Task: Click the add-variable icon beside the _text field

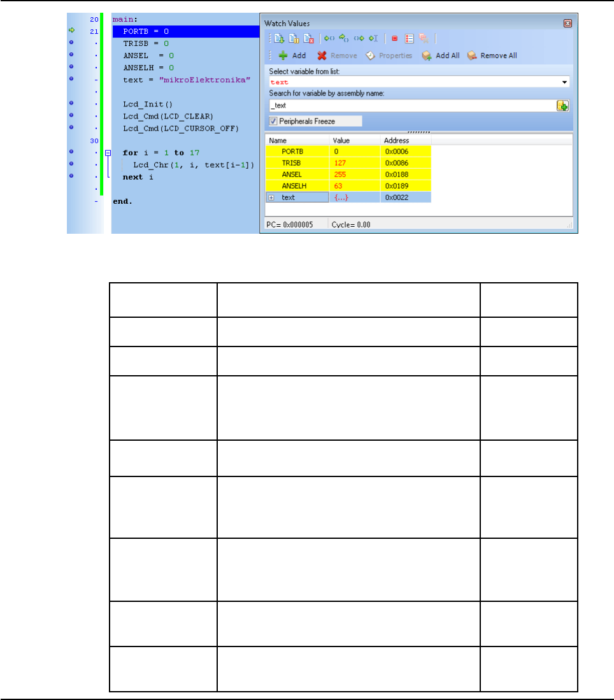Action: click(x=562, y=105)
